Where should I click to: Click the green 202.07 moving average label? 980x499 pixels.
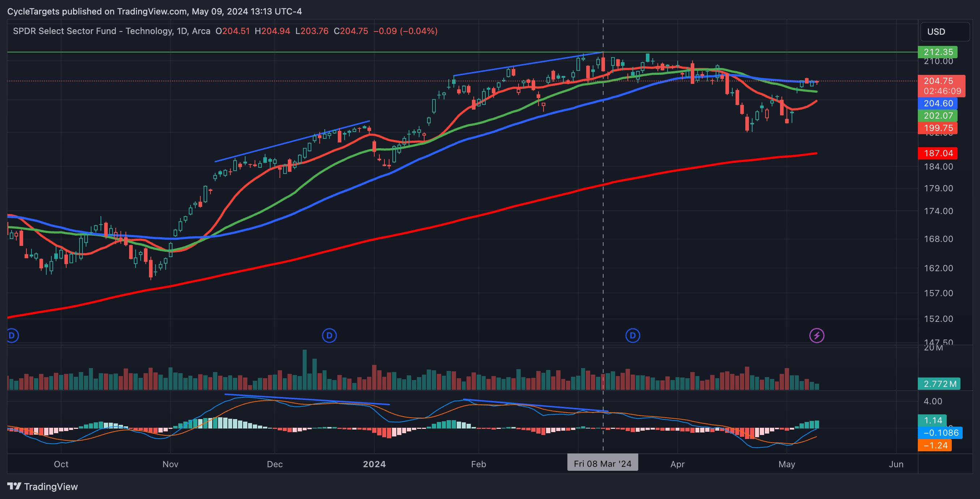[x=938, y=115]
